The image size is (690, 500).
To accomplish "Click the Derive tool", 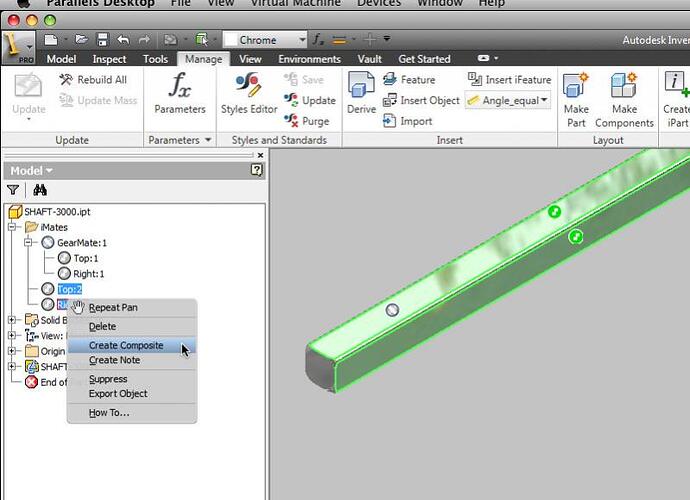I will [361, 94].
